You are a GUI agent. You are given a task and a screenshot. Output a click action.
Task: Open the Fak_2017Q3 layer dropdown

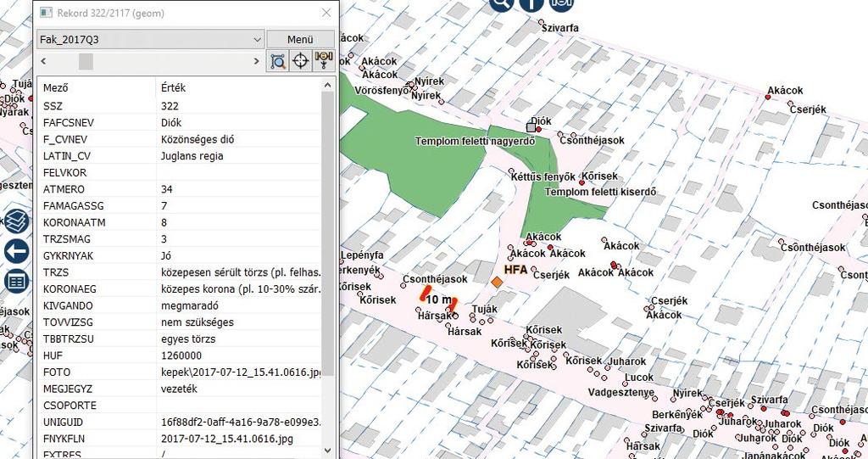[x=151, y=39]
